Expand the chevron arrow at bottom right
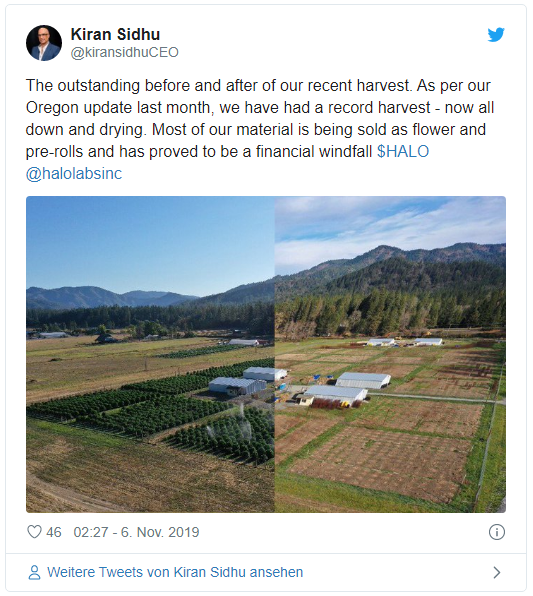This screenshot has height=596, width=533. click(497, 572)
